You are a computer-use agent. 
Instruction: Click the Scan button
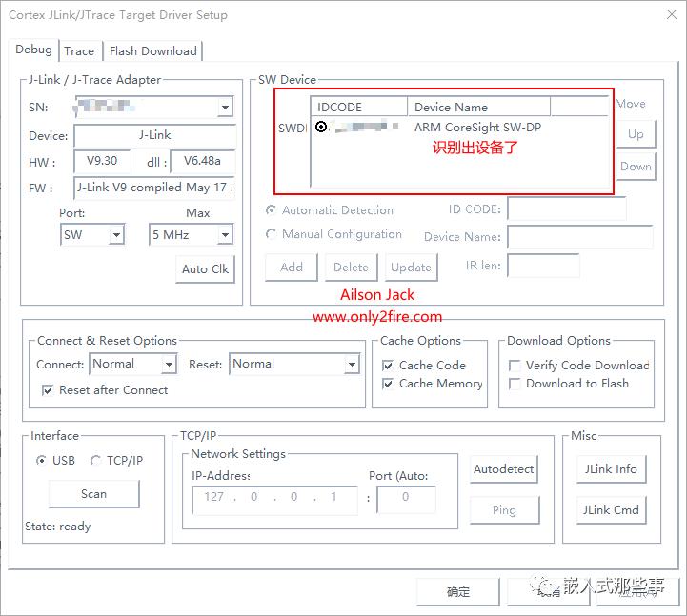(93, 494)
